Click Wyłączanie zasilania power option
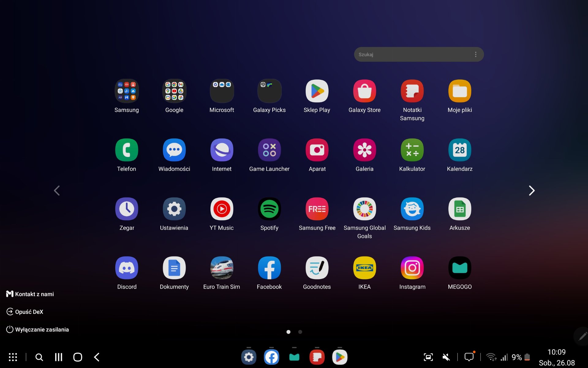Screen dimensions: 588x368 [37, 329]
